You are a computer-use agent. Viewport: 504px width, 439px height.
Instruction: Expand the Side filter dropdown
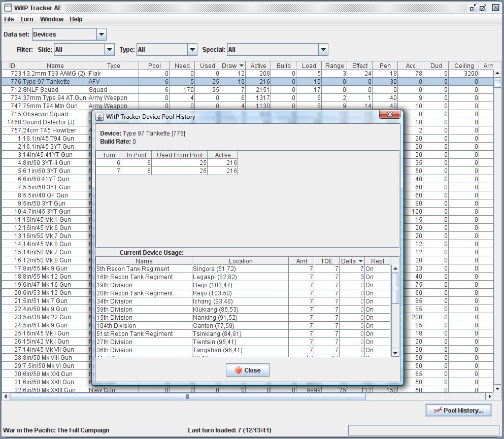coord(109,50)
